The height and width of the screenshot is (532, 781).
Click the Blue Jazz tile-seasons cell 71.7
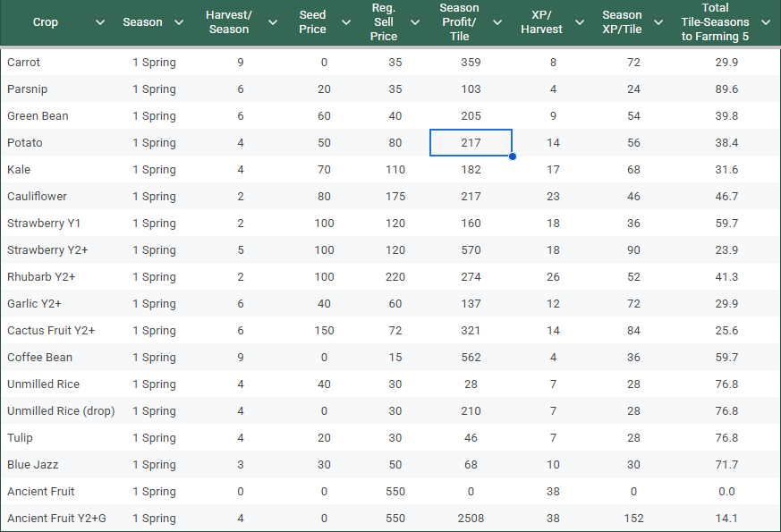727,465
